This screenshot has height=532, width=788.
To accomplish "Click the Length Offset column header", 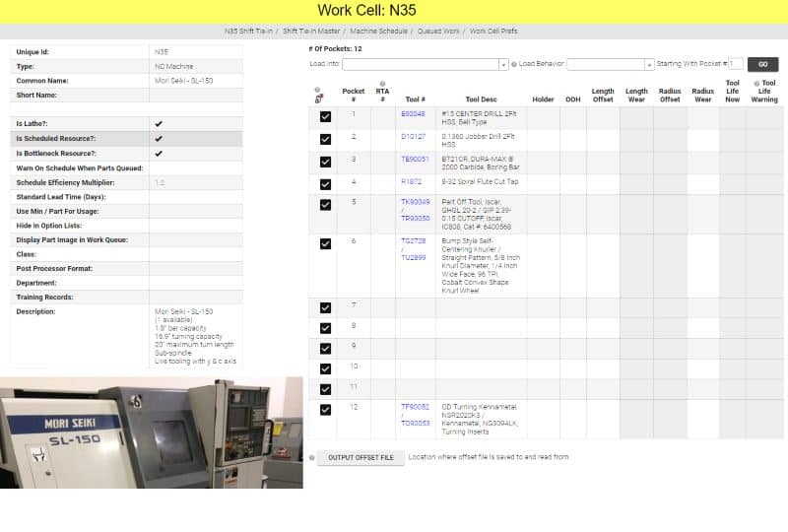I will click(x=603, y=95).
